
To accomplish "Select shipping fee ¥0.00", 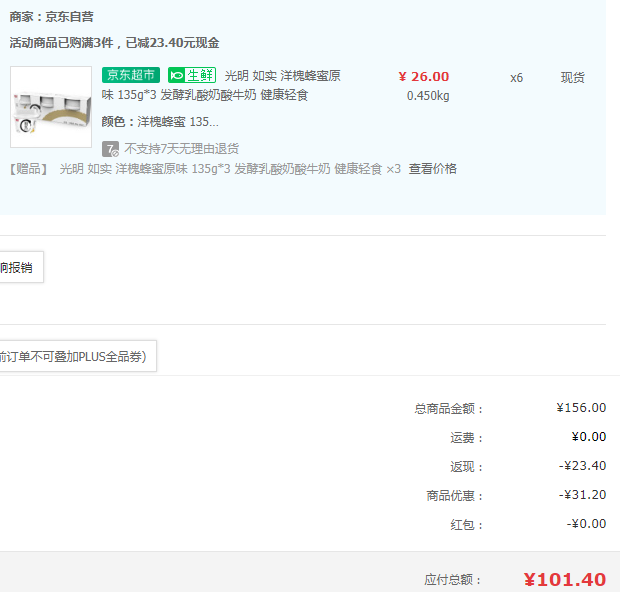I will [589, 437].
